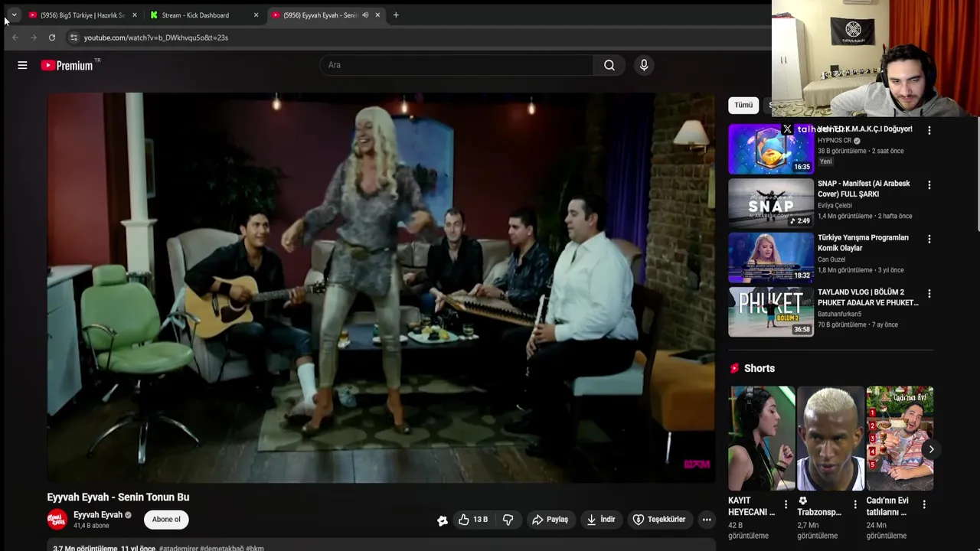Click the video player to pause
The height and width of the screenshot is (551, 980).
[381, 288]
